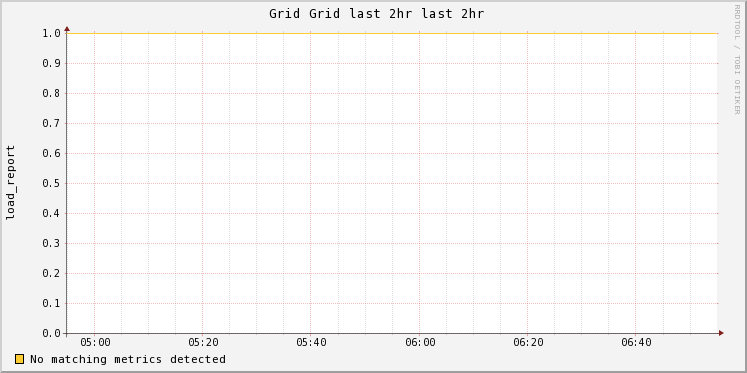This screenshot has height=373, width=747.
Task: Click the 'No matching metrics detected' legend text
Action: 128,359
